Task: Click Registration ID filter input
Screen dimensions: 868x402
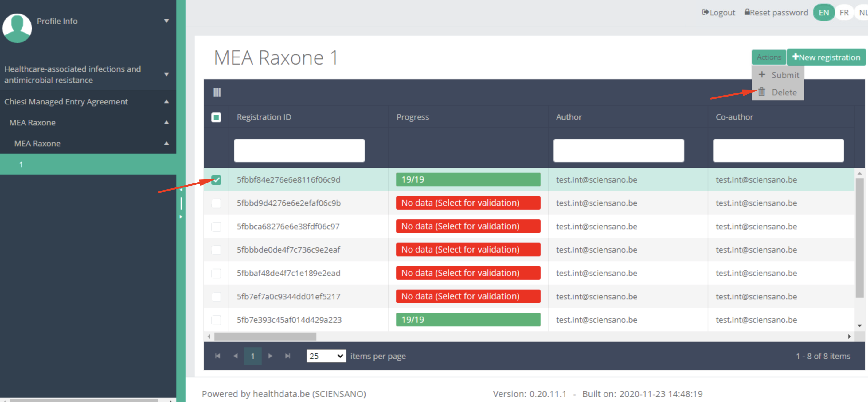Action: coord(299,150)
